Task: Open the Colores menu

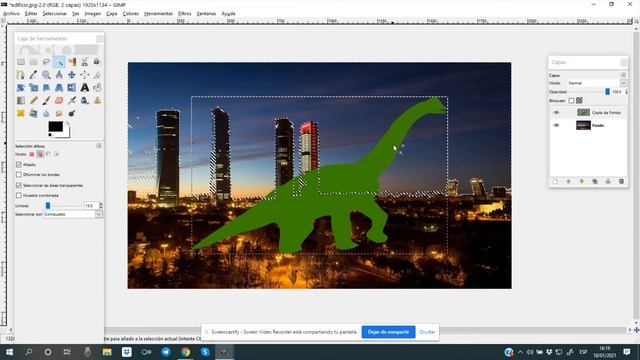Action: click(x=131, y=13)
